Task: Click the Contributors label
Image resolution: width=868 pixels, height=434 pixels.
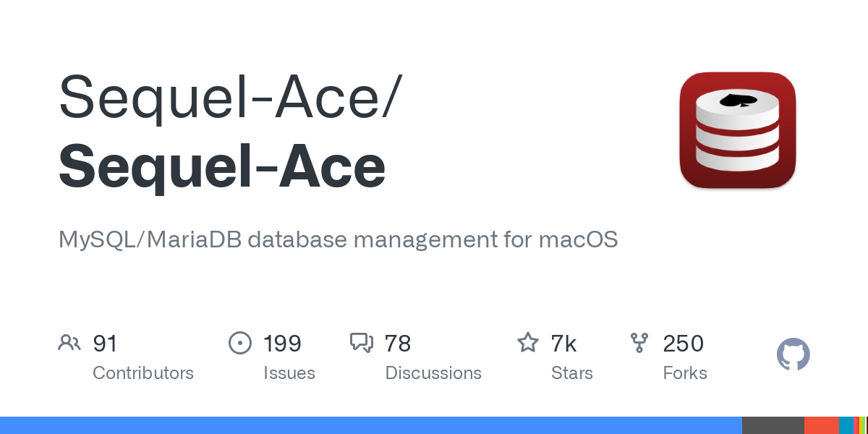Action: click(x=143, y=373)
